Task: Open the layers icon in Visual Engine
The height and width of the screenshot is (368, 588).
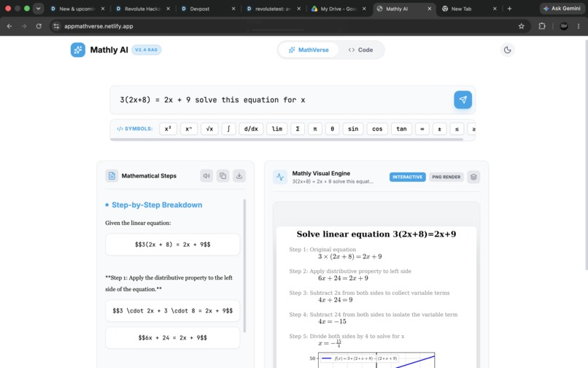Action: pos(473,177)
